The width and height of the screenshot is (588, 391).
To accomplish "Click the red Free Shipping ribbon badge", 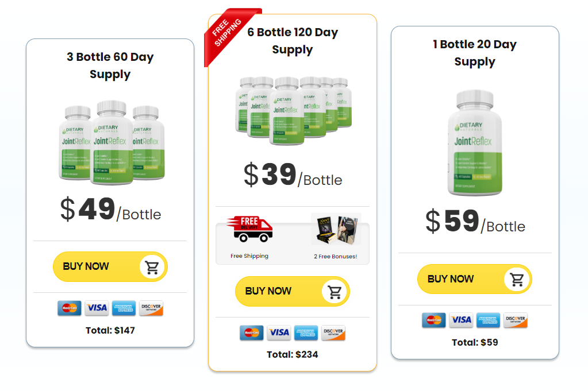I will (230, 35).
